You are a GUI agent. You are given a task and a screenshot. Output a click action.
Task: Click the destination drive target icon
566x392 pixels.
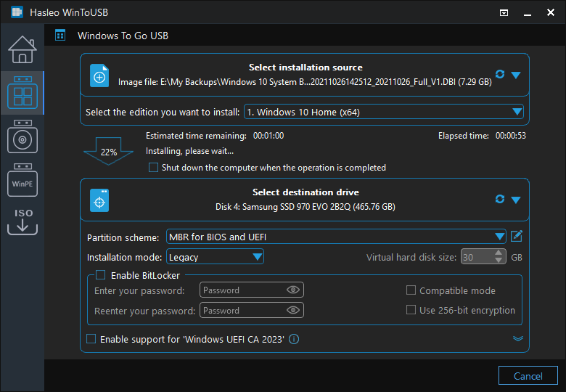[99, 200]
